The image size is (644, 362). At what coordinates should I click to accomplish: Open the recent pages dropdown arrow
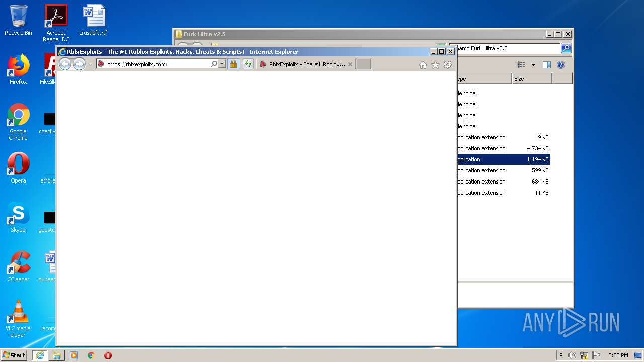point(91,64)
